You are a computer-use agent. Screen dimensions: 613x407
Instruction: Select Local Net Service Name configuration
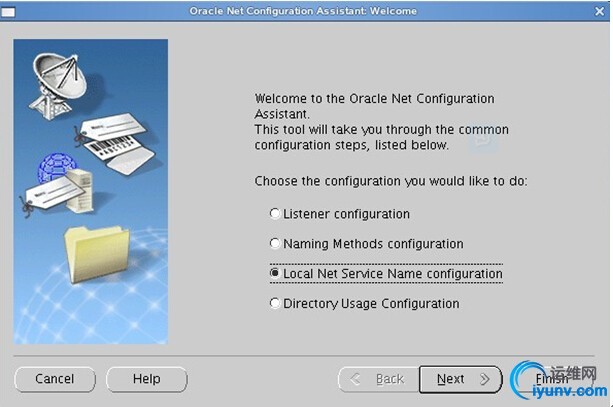[276, 273]
